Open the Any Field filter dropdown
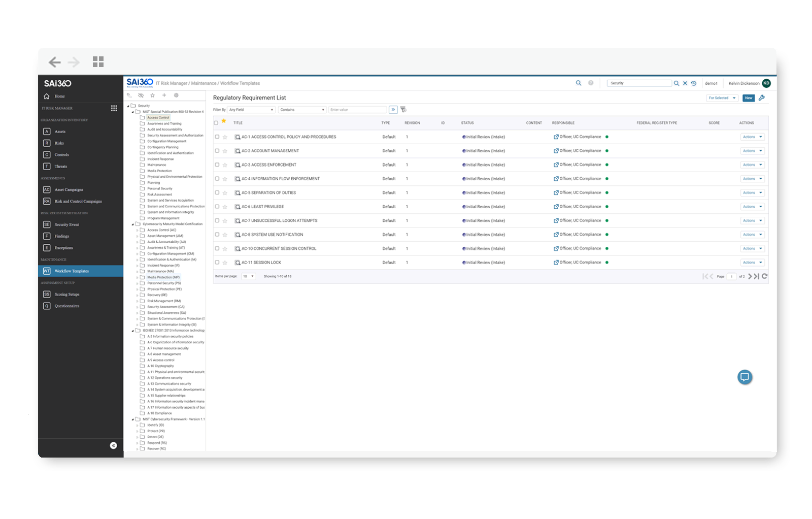Image resolution: width=812 pixels, height=519 pixels. pos(251,110)
